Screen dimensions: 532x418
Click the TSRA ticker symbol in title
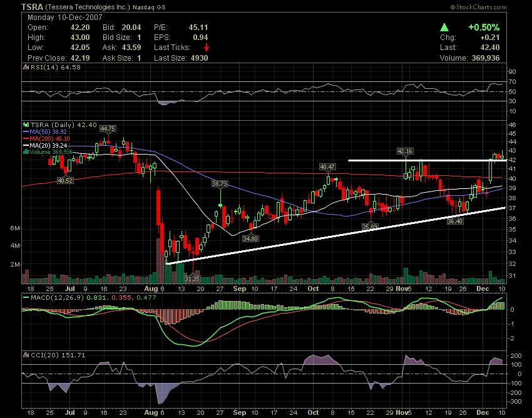point(32,7)
